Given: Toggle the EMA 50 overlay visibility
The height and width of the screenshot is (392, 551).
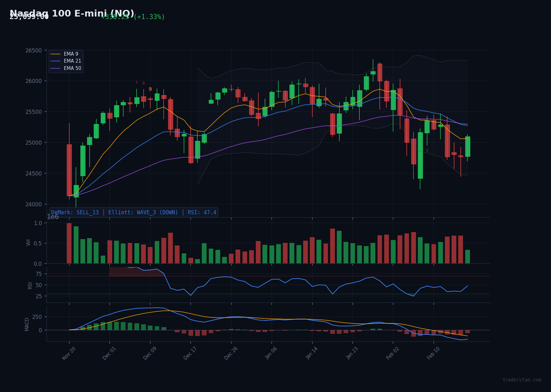Looking at the screenshot, I should [72, 68].
